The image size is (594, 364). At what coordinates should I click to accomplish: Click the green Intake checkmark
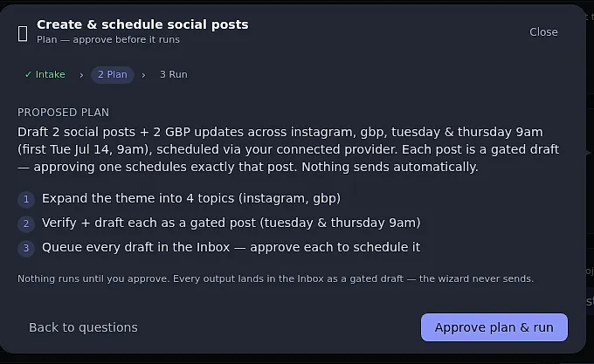click(x=28, y=74)
